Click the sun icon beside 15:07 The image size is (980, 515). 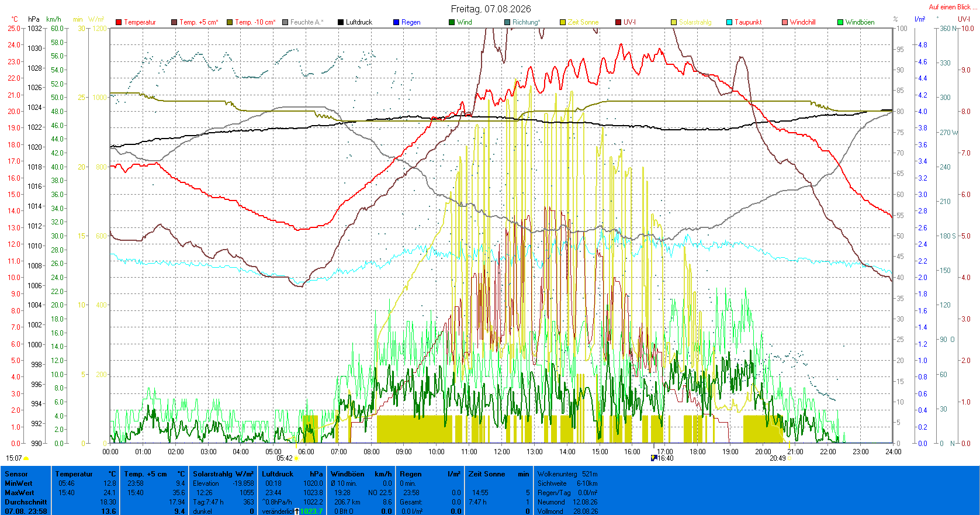tap(26, 459)
